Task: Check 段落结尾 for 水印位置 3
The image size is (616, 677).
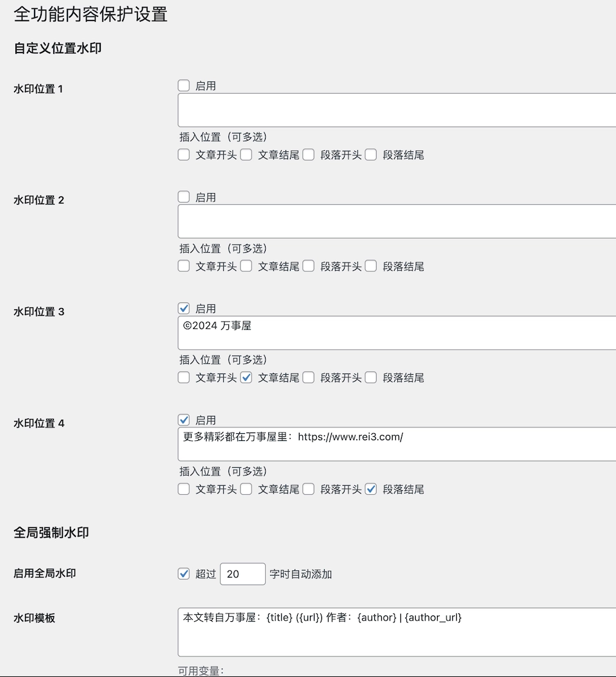Action: tap(371, 377)
